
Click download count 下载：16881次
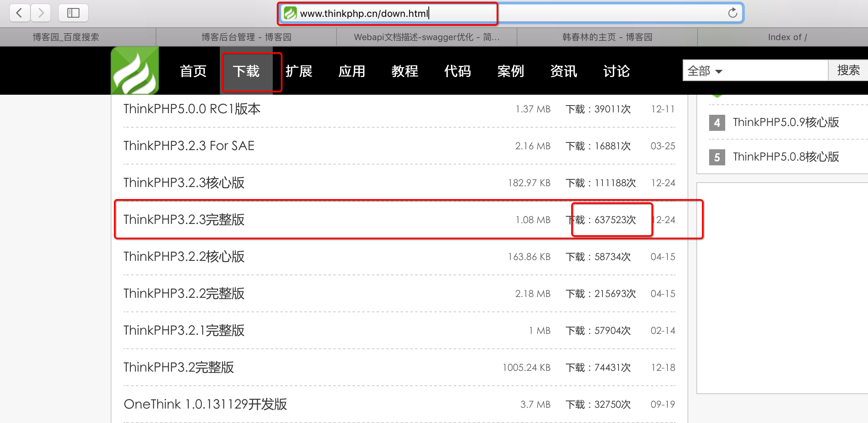[598, 146]
